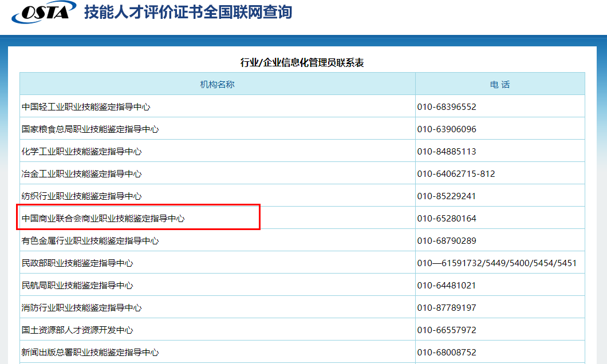Select phone number 010-84885113
Screen dimensions: 607x364
coord(447,152)
